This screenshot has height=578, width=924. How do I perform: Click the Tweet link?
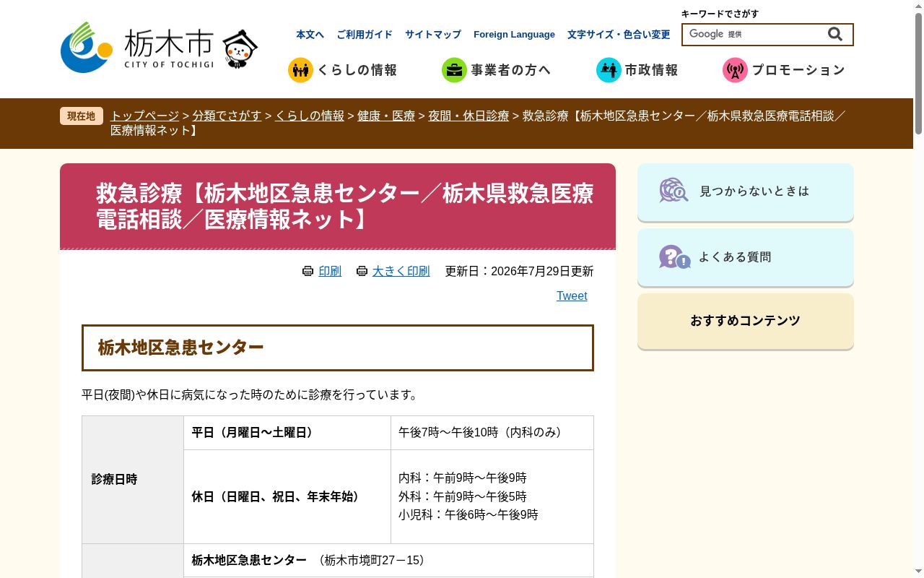[572, 296]
